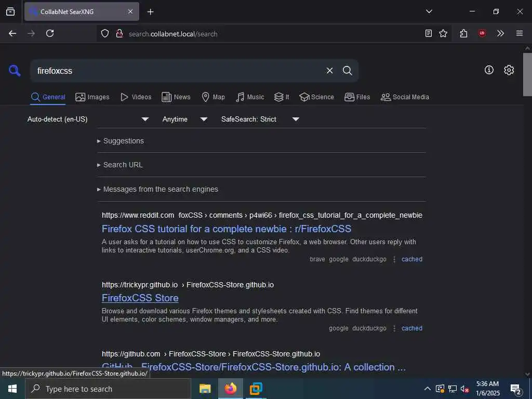This screenshot has width=532, height=399.
Task: Open Firefox View icon
Action: coord(10,11)
